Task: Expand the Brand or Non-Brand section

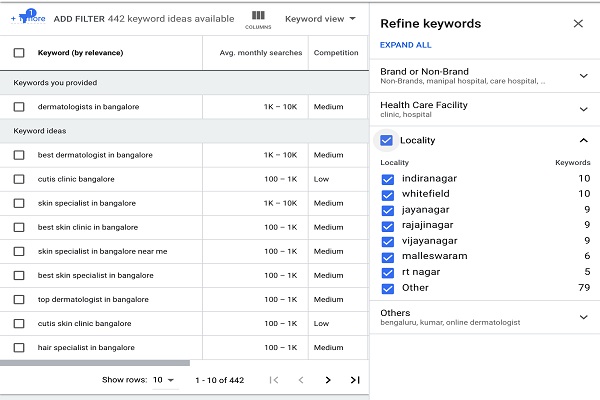Action: 584,76
